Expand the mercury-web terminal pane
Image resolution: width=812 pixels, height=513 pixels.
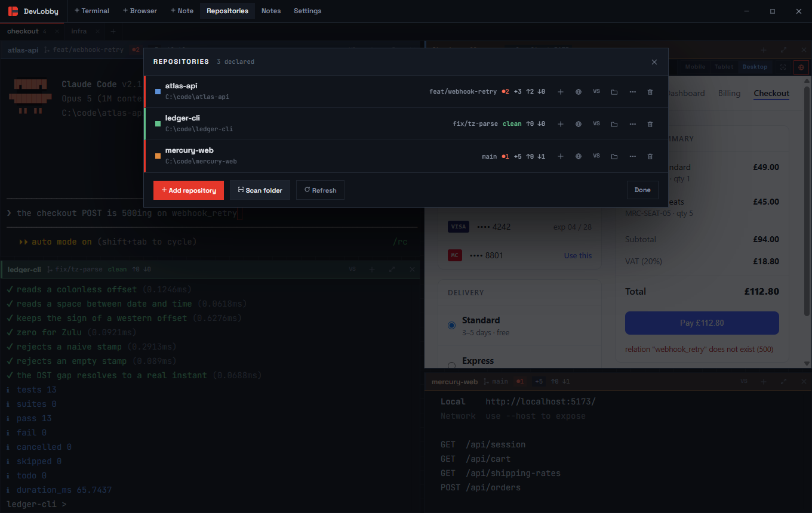784,382
